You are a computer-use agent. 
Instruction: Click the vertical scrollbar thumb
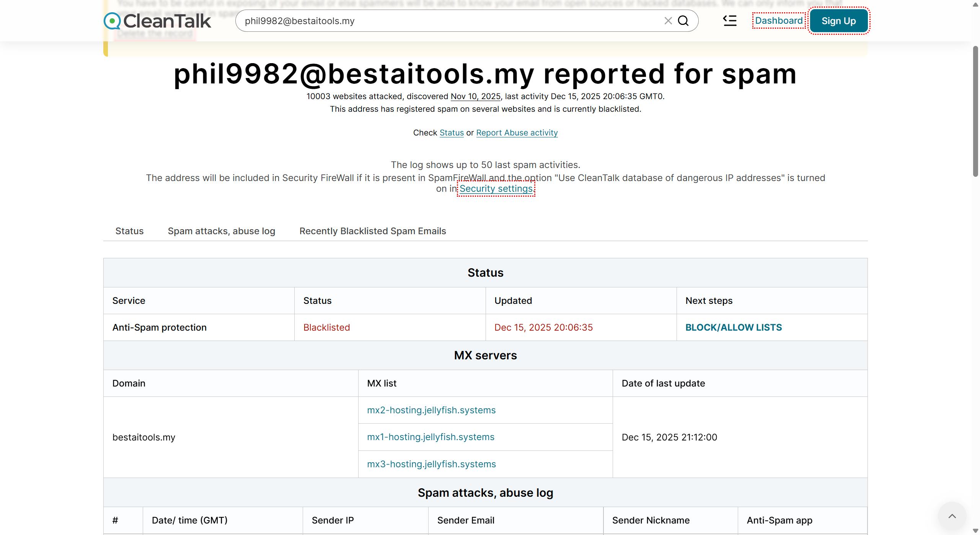975,111
